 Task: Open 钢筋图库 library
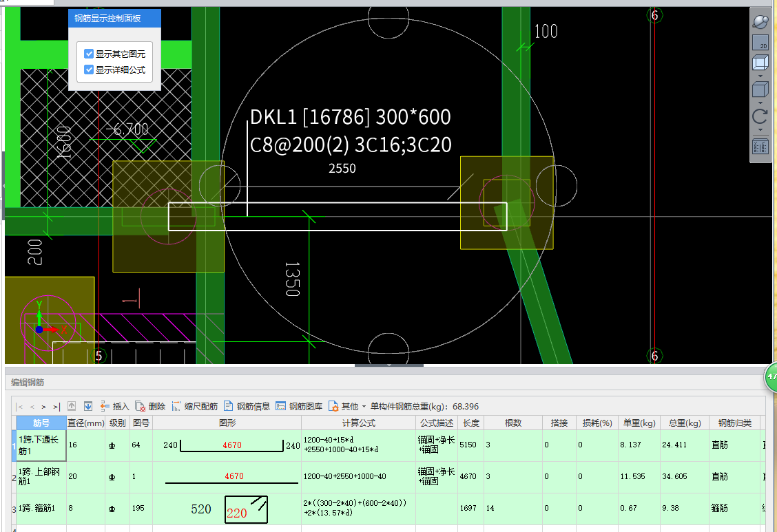(x=299, y=406)
